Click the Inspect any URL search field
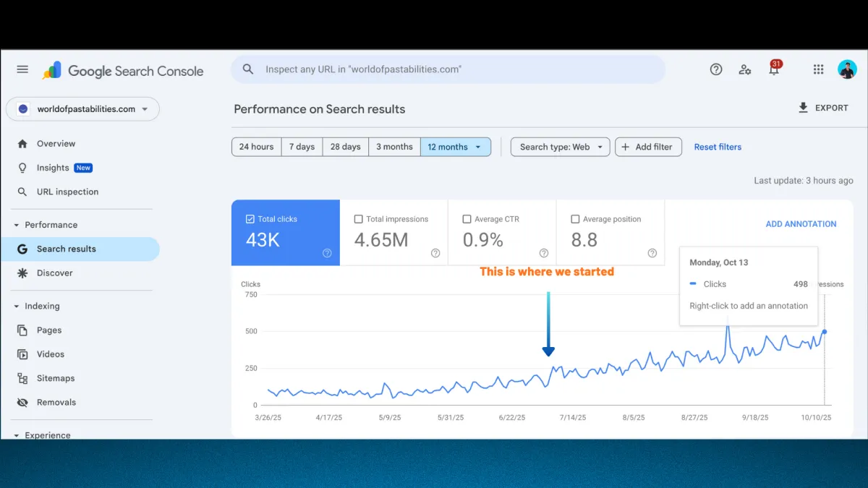 [448, 69]
